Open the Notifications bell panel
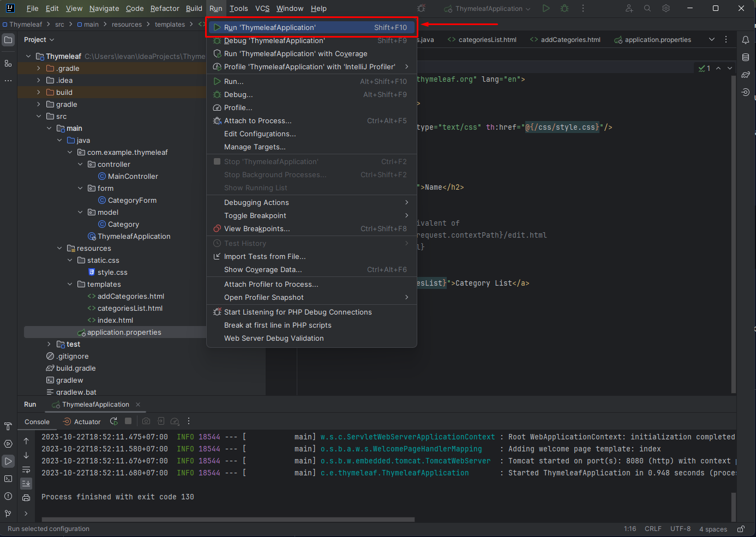Viewport: 756px width, 537px height. click(x=746, y=40)
